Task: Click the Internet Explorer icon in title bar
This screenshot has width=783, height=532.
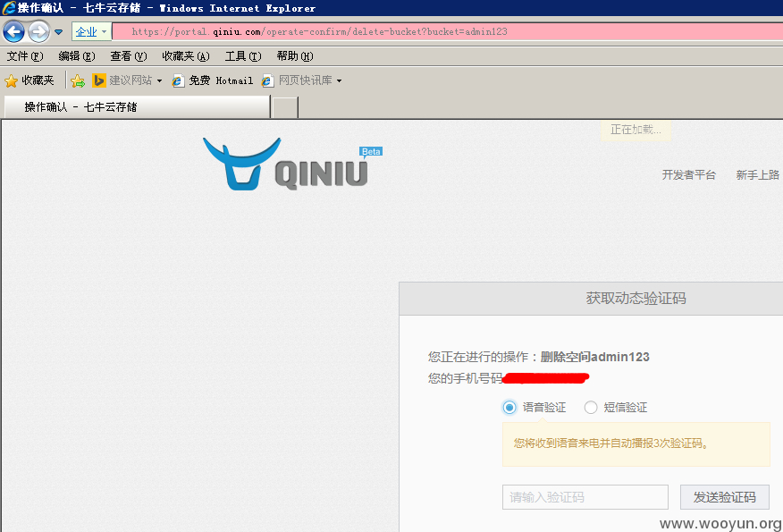Action: 8,7
